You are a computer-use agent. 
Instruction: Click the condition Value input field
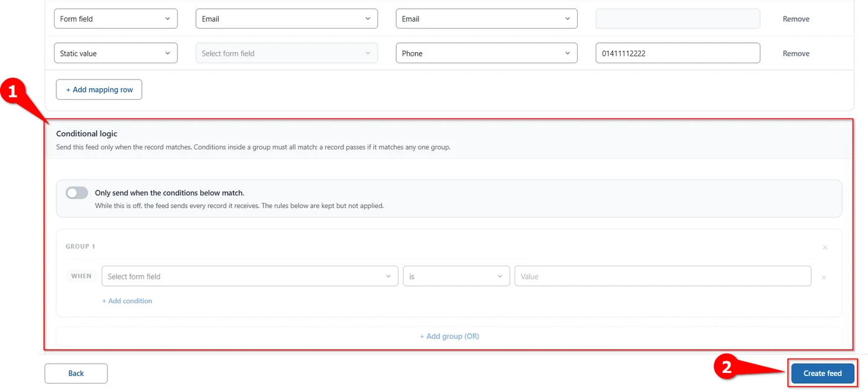[663, 276]
